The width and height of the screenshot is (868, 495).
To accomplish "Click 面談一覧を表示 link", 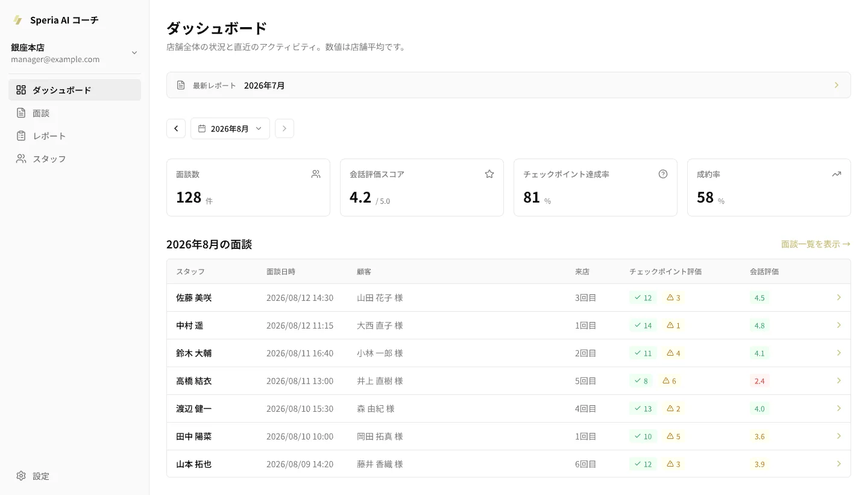I will [x=816, y=244].
